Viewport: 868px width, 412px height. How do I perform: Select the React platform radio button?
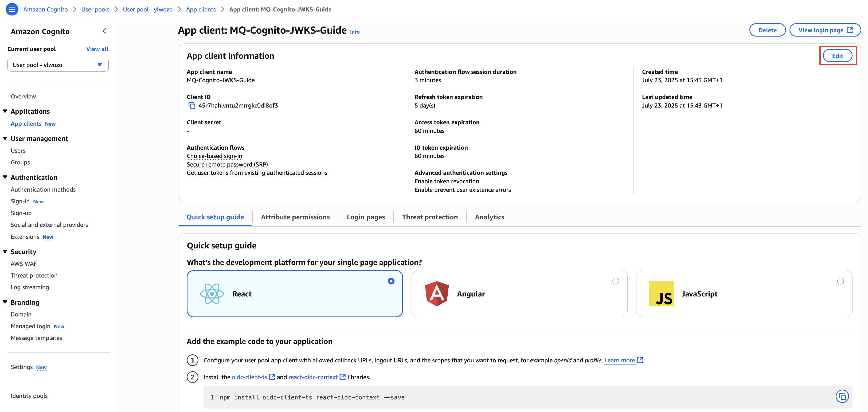(391, 281)
